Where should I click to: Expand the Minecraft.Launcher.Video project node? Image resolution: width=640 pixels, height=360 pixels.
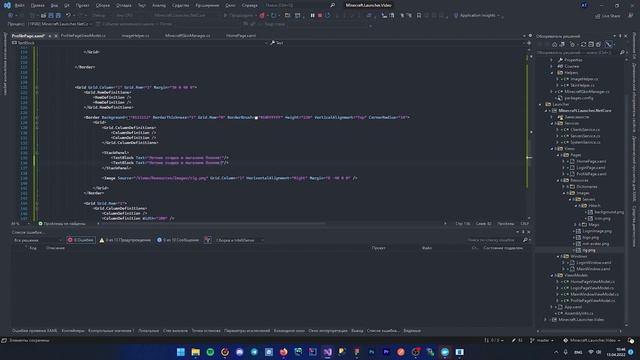pyautogui.click(x=546, y=320)
